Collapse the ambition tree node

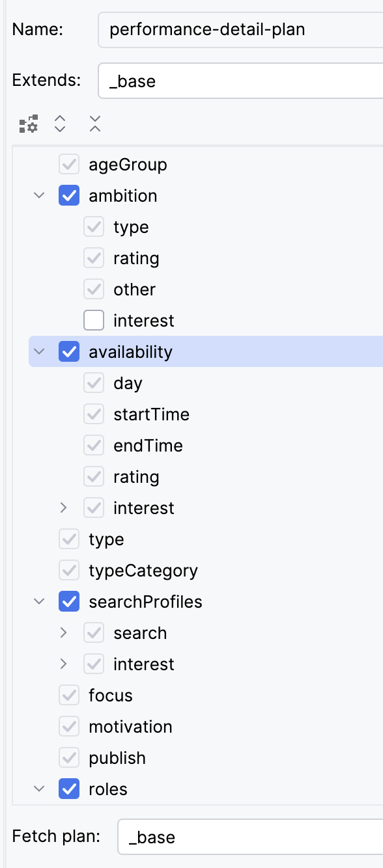point(39,196)
